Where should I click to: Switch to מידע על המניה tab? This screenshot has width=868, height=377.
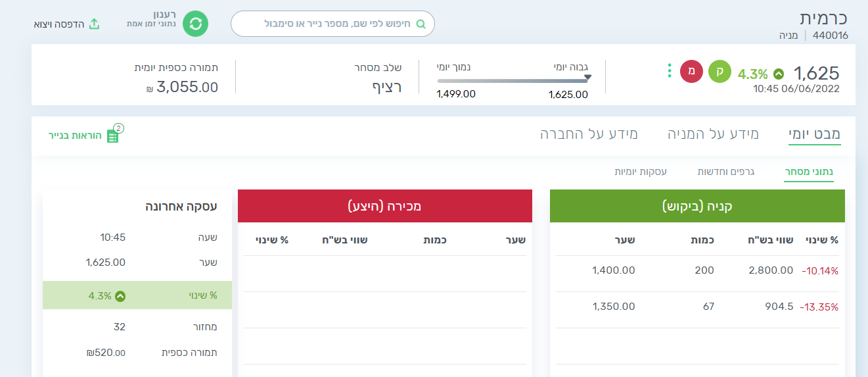(713, 134)
